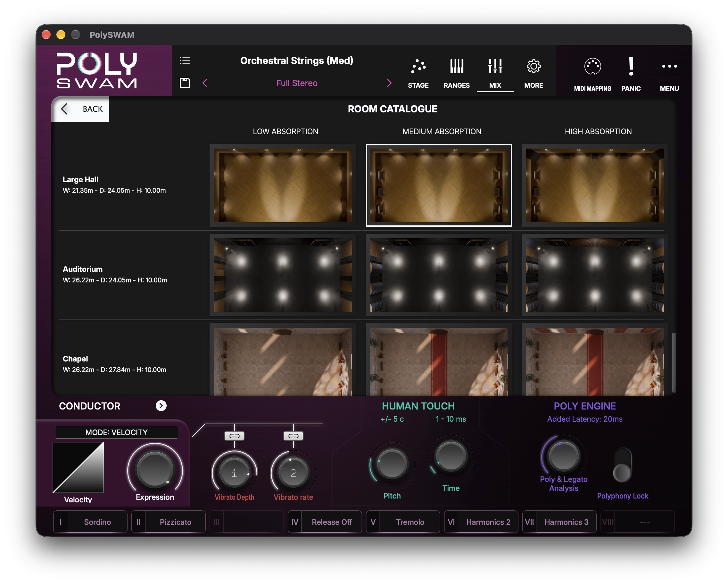Viewport: 728px width, 584px height.
Task: Pick Auditorium low absorption thumbnail
Action: (x=283, y=275)
